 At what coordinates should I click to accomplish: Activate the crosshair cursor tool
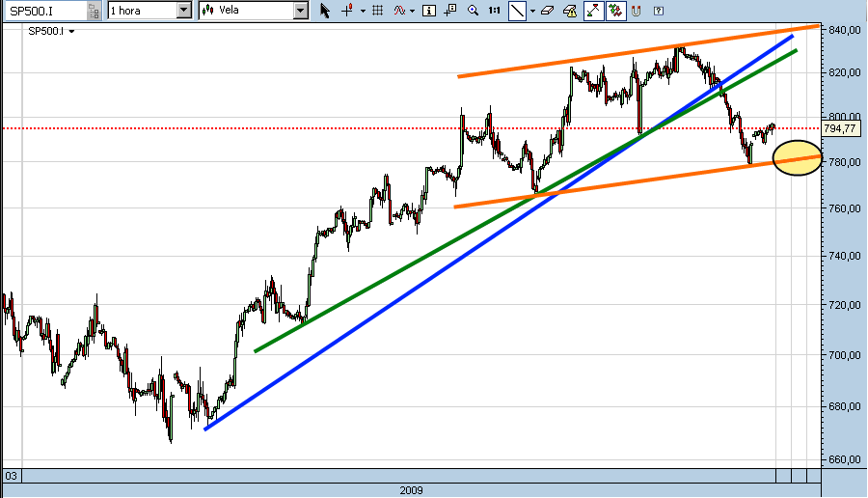pyautogui.click(x=347, y=11)
